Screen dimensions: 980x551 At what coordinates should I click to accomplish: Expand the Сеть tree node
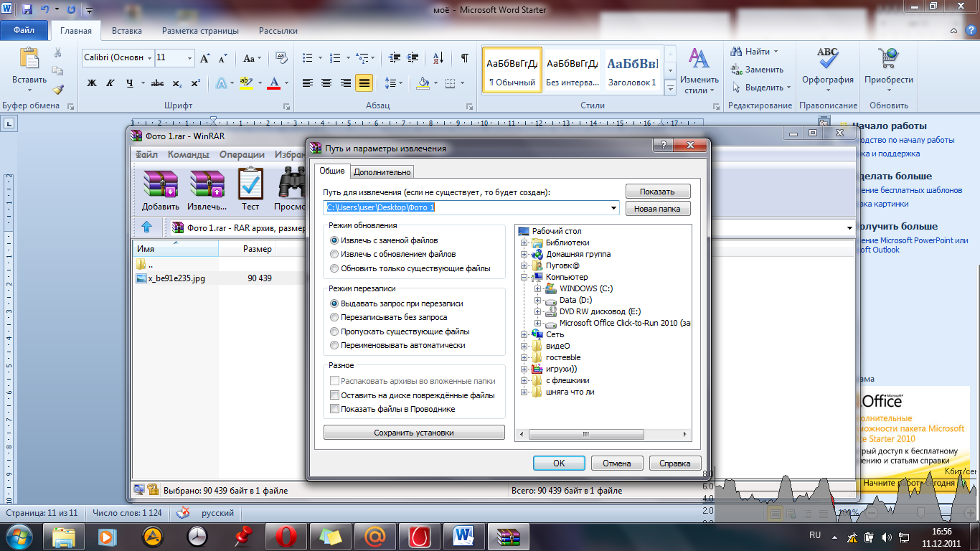[x=524, y=334]
